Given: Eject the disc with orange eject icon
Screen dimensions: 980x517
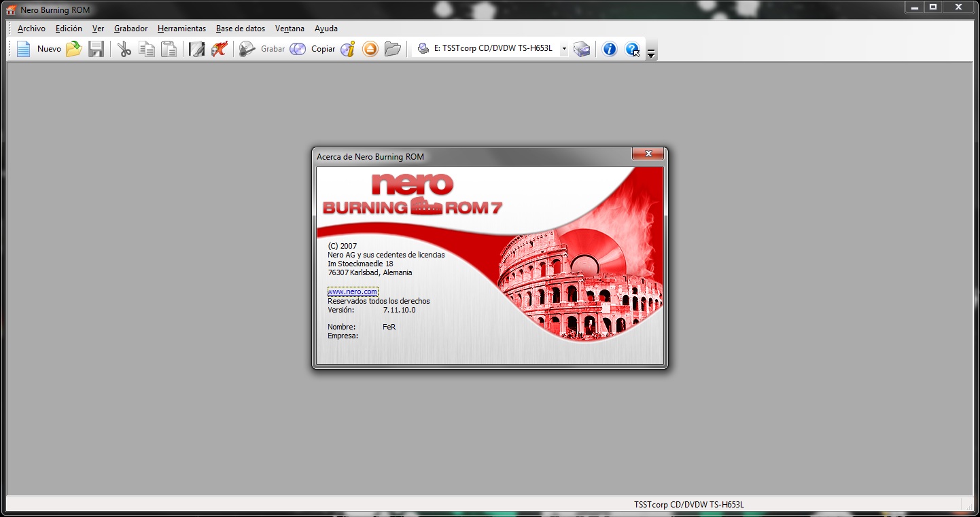Looking at the screenshot, I should 370,49.
